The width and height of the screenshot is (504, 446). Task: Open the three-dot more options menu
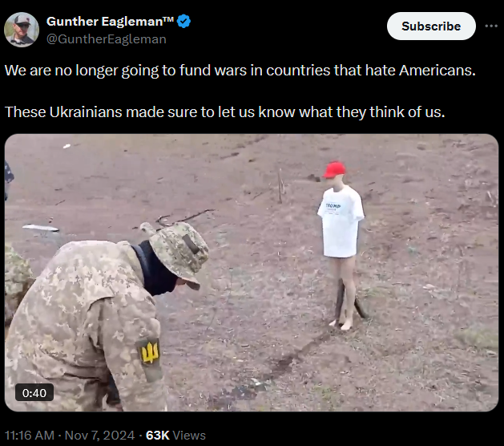[x=491, y=26]
